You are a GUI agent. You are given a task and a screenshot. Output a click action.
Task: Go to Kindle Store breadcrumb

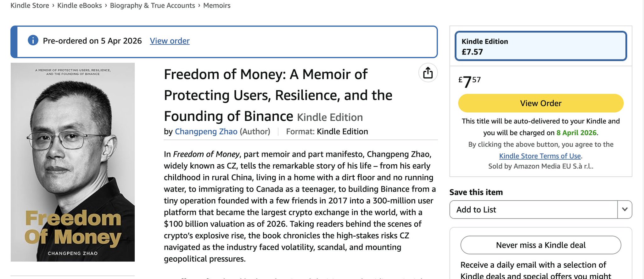pos(30,5)
